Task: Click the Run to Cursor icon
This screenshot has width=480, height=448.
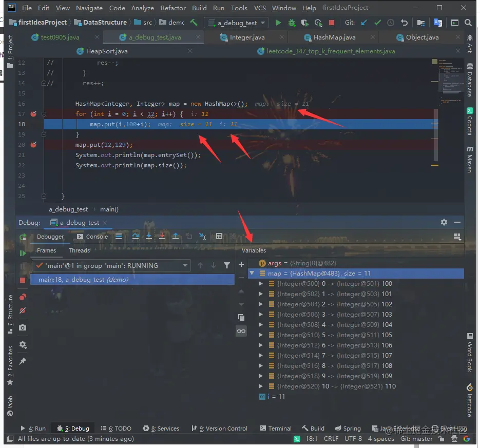Action: 203,236
